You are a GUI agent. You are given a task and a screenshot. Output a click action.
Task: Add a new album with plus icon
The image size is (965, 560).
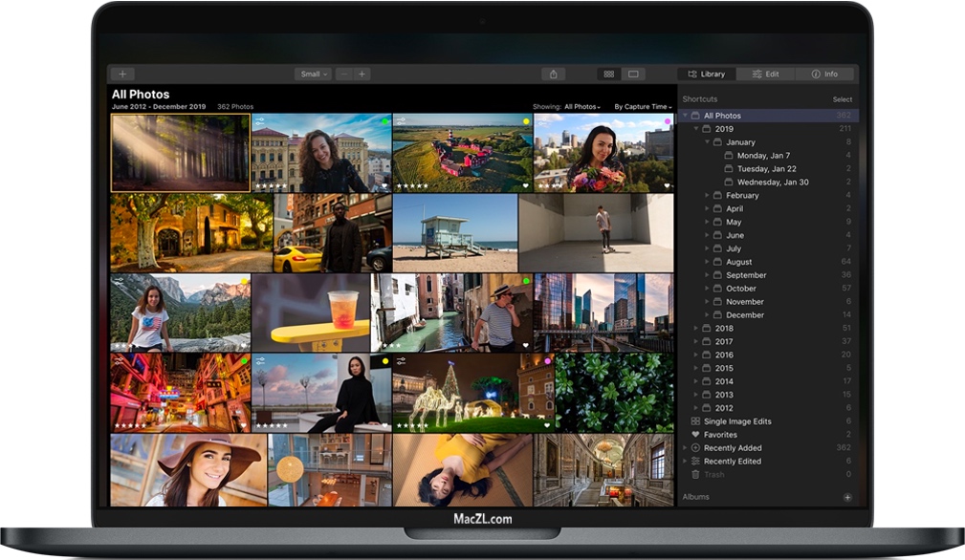846,497
